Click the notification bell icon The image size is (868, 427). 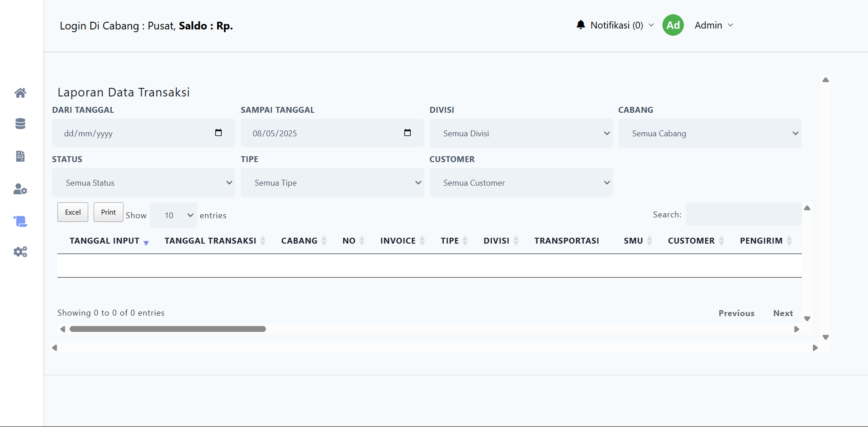(x=581, y=25)
